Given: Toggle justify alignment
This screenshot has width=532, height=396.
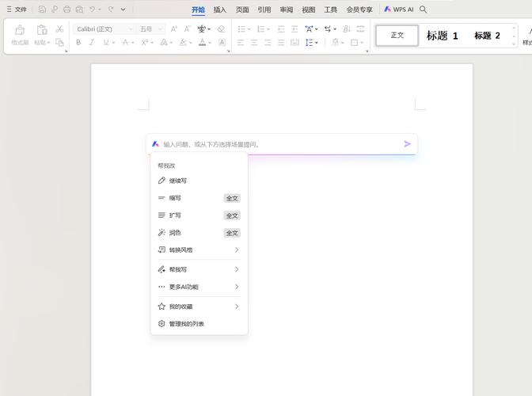Looking at the screenshot, I should [x=281, y=43].
